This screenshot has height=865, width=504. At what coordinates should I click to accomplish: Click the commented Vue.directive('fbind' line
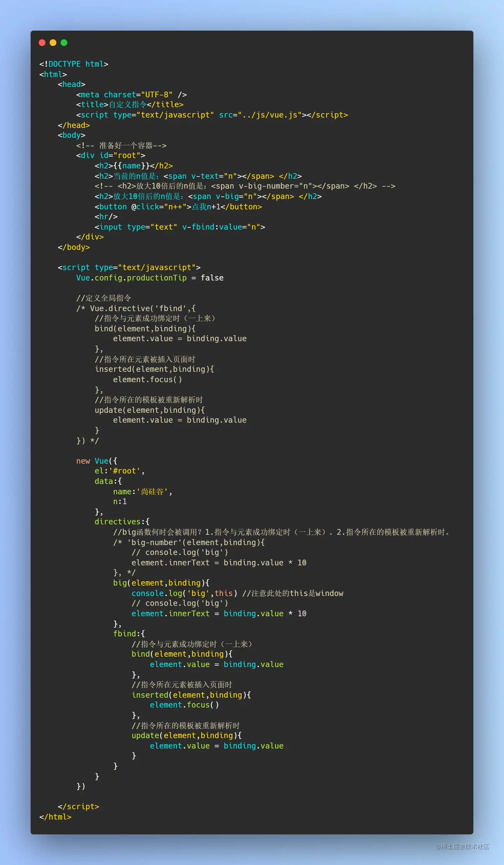(136, 308)
